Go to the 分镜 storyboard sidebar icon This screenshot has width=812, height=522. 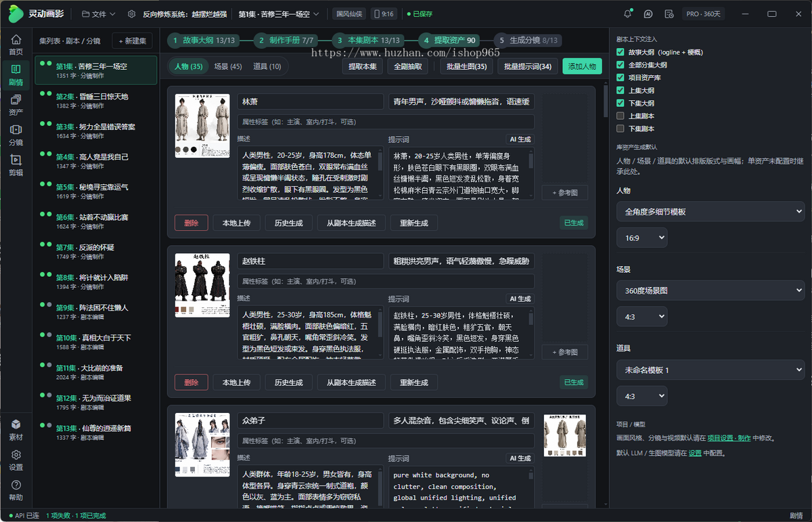pyautogui.click(x=16, y=135)
